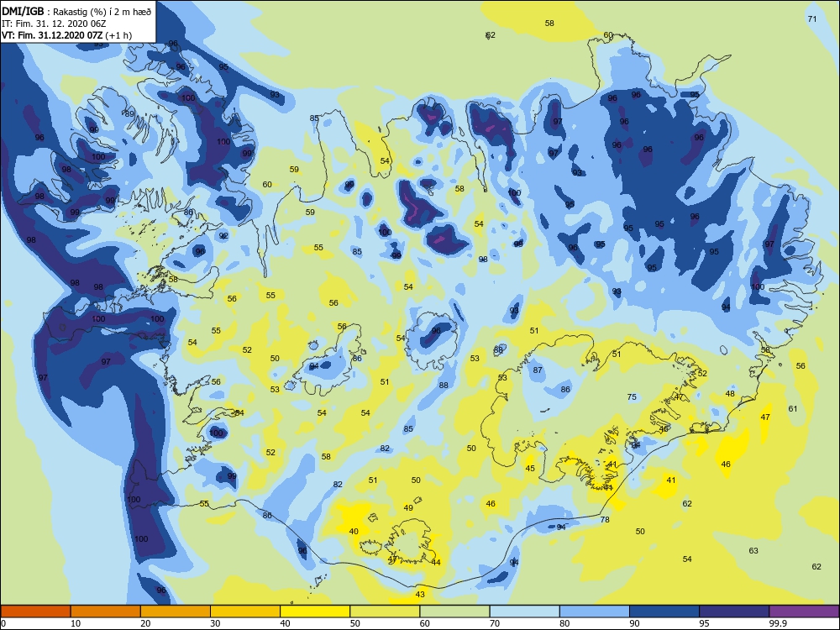Click the 70–80 pale blue legend swatch
Viewport: 840px width, 630px height.
point(524,612)
